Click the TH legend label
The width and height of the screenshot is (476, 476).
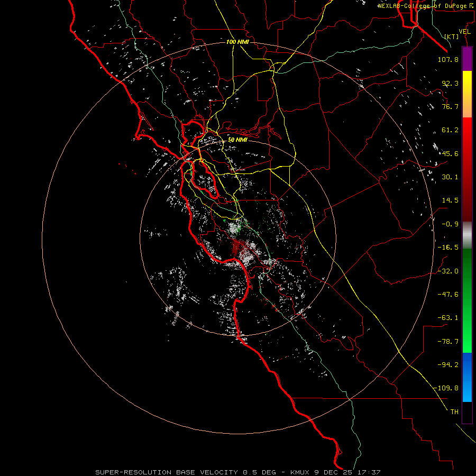454,412
